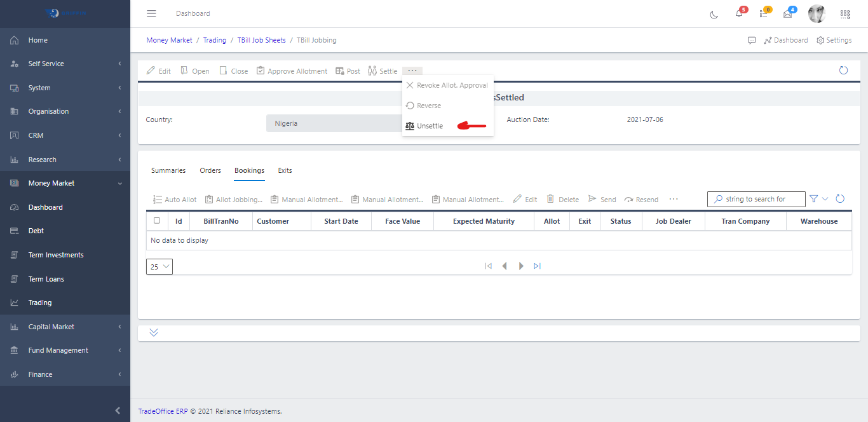Click the chat comment icon
Screen dimensions: 868x422
pos(752,40)
